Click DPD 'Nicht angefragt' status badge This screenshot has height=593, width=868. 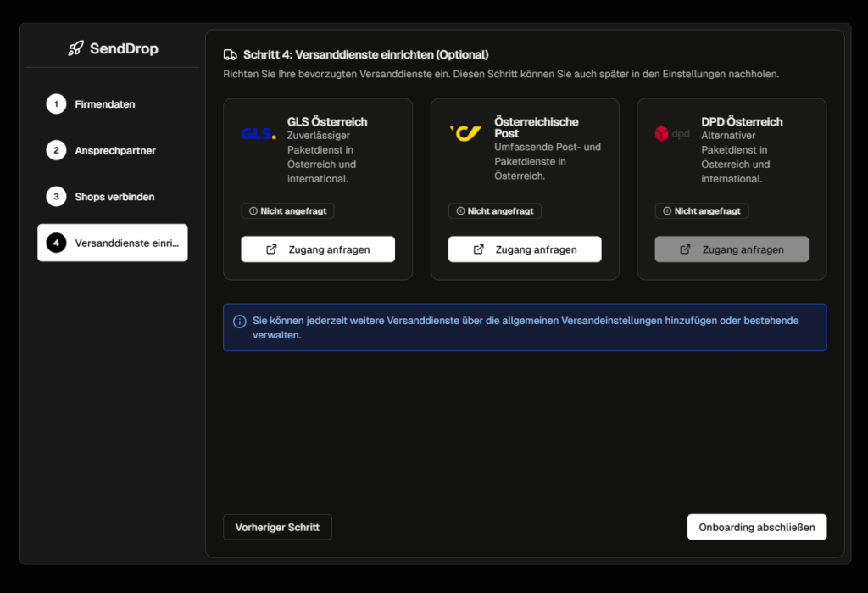click(702, 211)
